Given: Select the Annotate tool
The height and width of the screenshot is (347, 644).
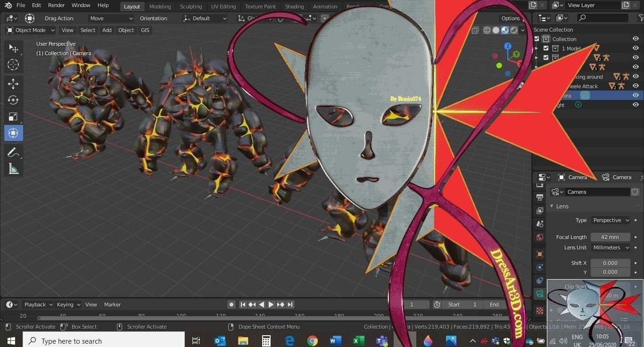Looking at the screenshot, I should click(14, 152).
